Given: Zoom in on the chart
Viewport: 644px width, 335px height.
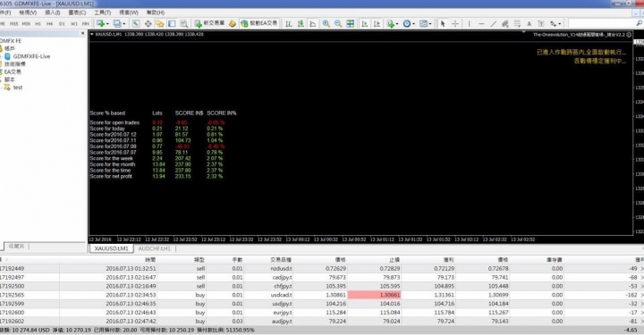Looking at the screenshot, I should pyautogui.click(x=326, y=24).
